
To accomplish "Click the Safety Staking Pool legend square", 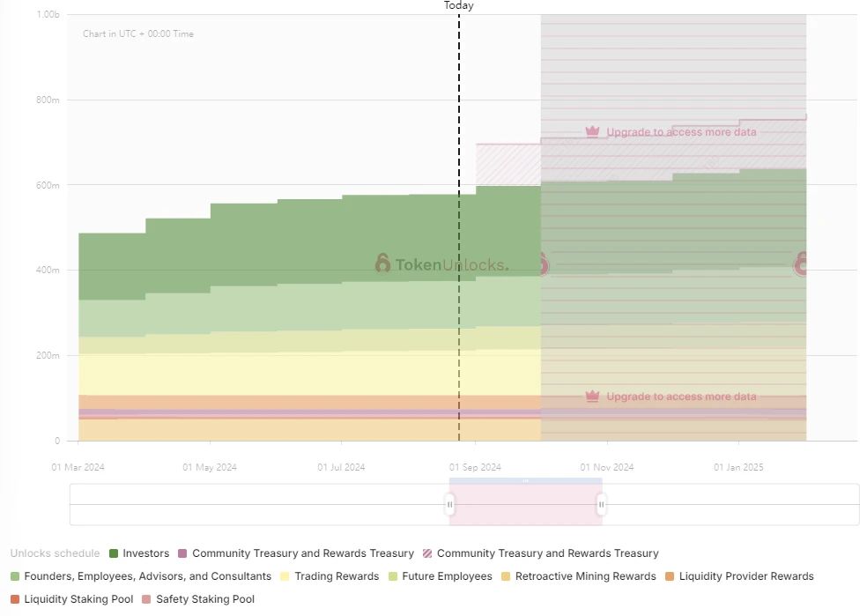I will (147, 599).
